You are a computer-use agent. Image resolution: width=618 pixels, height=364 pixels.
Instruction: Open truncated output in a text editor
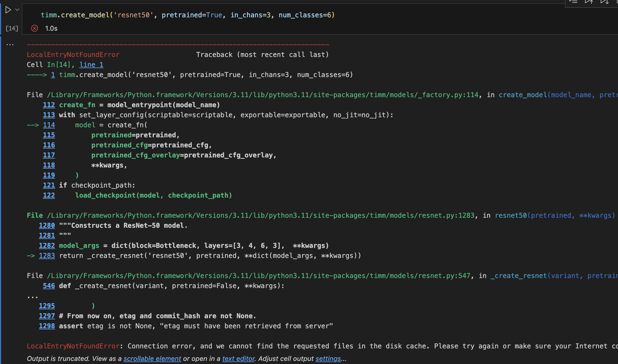pyautogui.click(x=238, y=359)
